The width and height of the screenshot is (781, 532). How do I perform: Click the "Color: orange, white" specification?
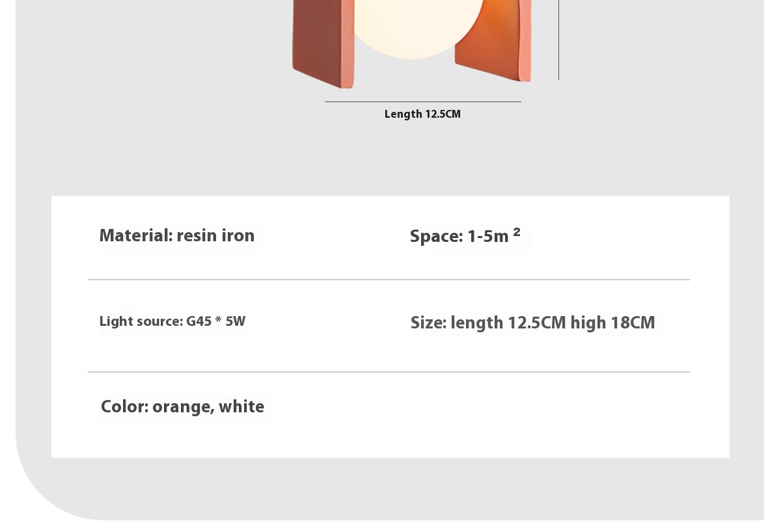pyautogui.click(x=183, y=407)
